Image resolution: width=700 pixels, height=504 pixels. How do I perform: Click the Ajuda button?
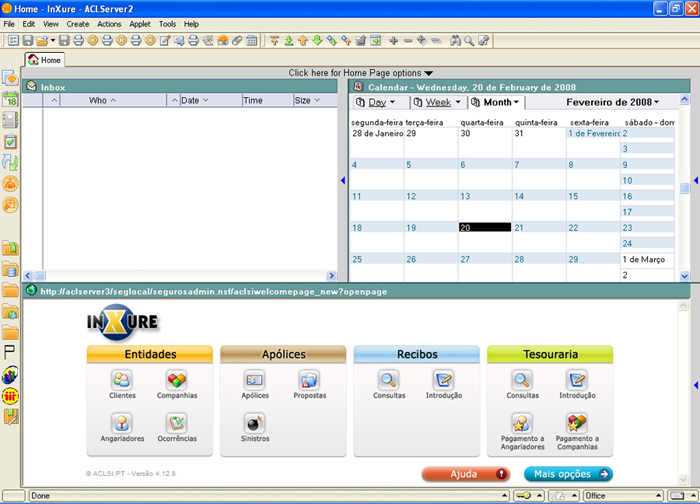coord(465,474)
